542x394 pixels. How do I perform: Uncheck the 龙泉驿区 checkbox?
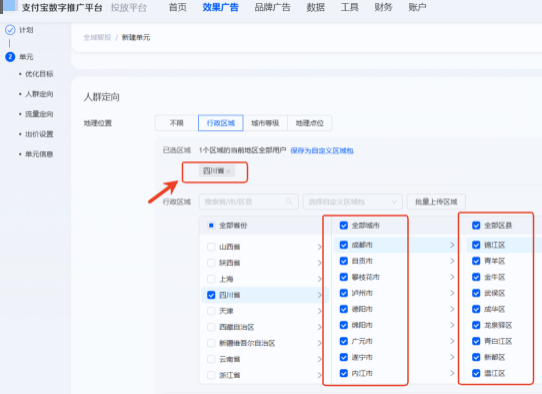click(476, 325)
